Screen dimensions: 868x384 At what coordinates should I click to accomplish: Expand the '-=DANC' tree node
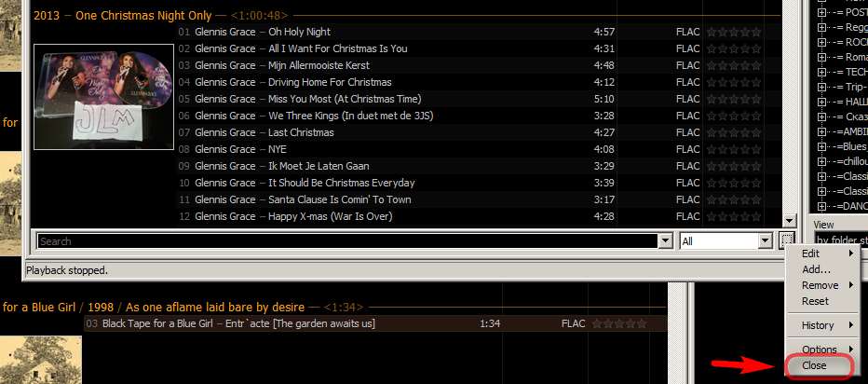click(821, 207)
